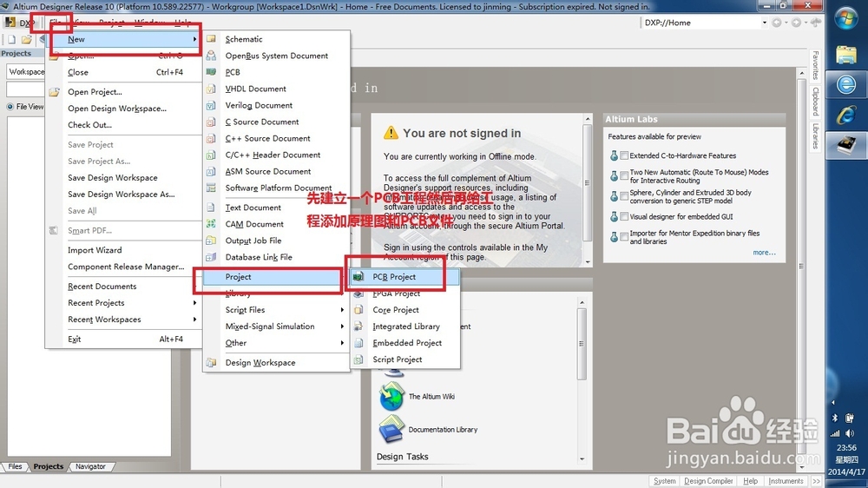Expand Other submenu
This screenshot has width=868, height=488.
pos(276,343)
